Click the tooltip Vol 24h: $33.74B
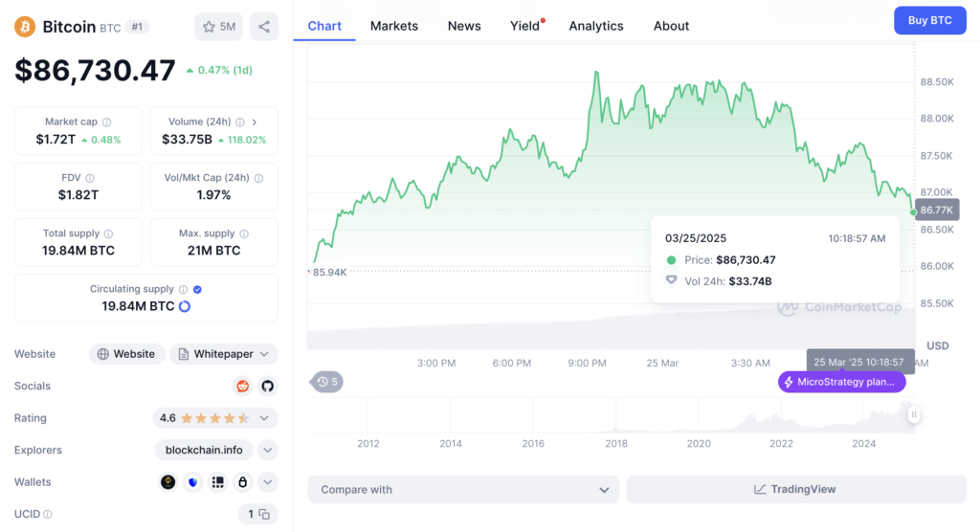This screenshot has height=532, width=980. click(727, 281)
